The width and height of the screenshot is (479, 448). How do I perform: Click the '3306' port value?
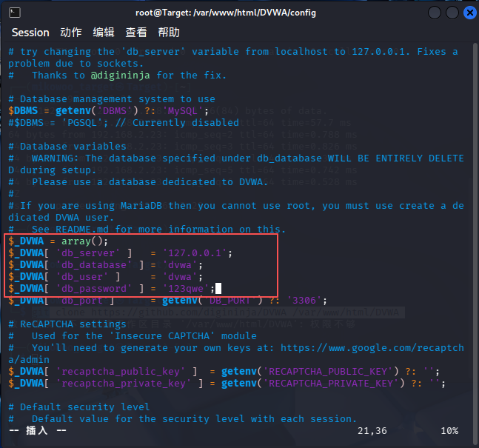point(304,301)
